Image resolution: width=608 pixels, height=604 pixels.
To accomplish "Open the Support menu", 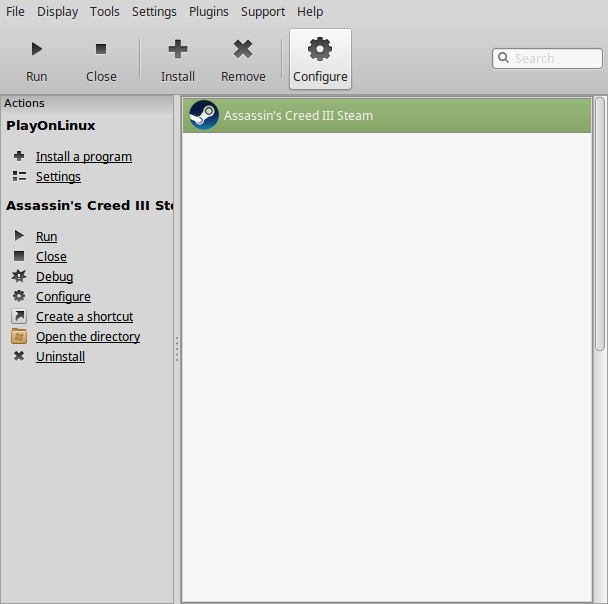I will [x=263, y=12].
